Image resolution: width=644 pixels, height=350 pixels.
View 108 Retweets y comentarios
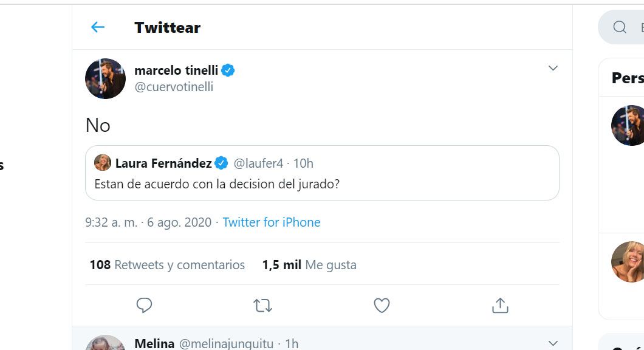(x=167, y=265)
